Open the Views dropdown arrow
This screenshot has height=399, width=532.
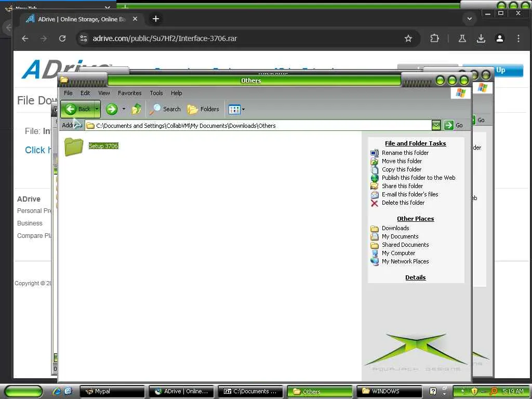[x=243, y=110]
